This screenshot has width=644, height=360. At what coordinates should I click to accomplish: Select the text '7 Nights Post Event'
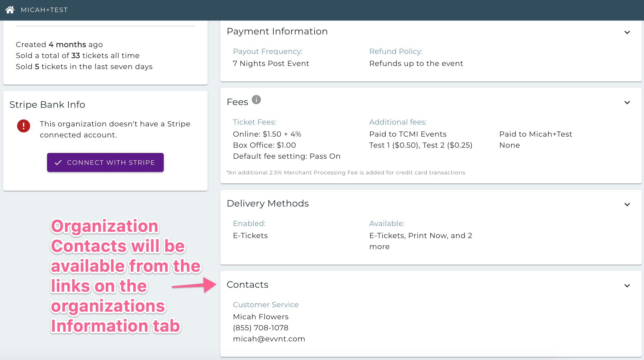point(271,63)
